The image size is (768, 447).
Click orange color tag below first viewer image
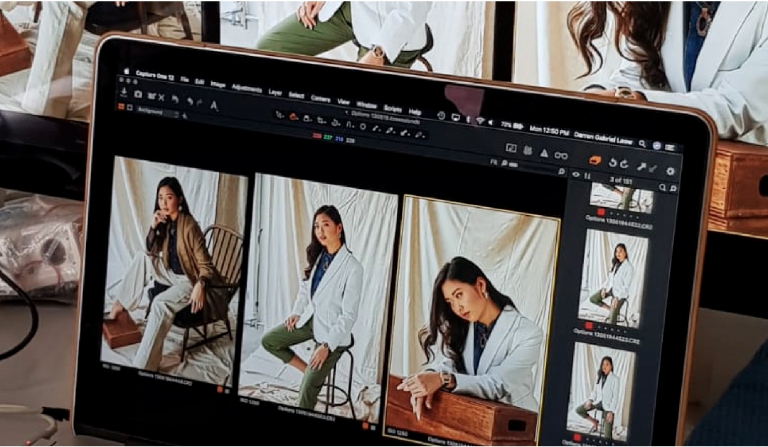[x=220, y=390]
